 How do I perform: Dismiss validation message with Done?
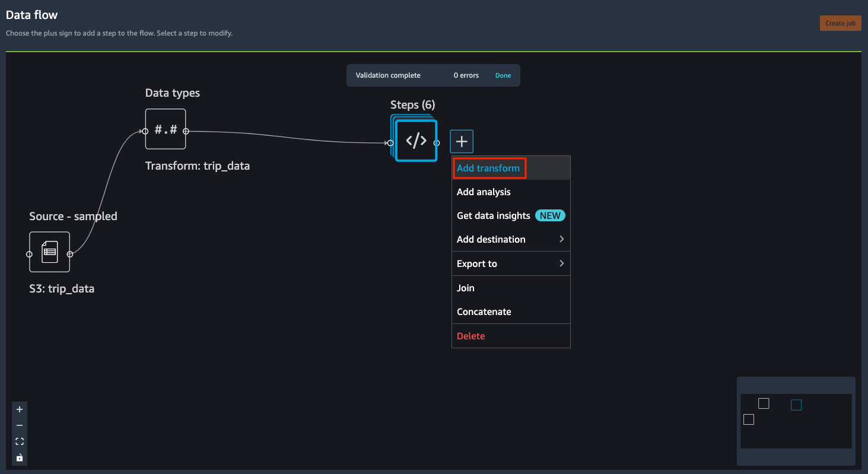(x=503, y=75)
